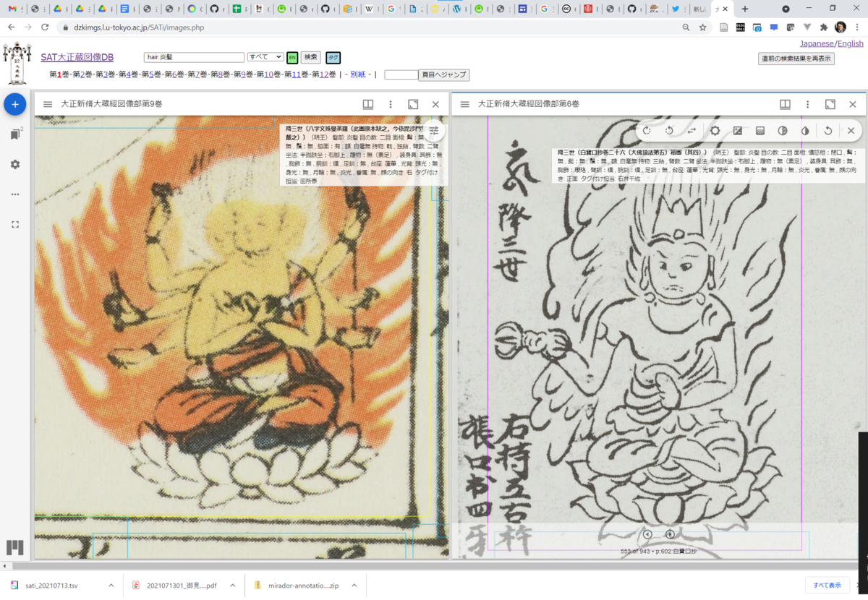This screenshot has width=868, height=600.
Task: Collapse the 第6巻 image tools toolbar
Action: click(x=851, y=131)
